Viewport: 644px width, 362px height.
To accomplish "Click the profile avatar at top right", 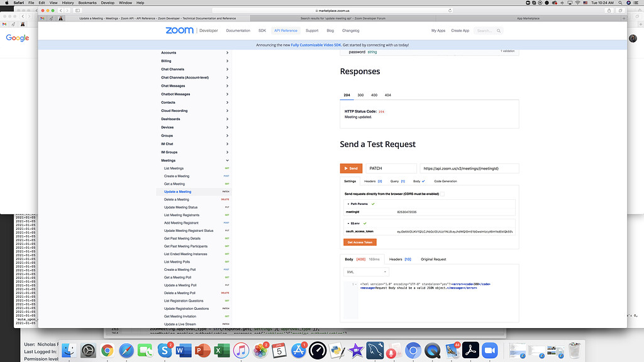I will pos(633,38).
